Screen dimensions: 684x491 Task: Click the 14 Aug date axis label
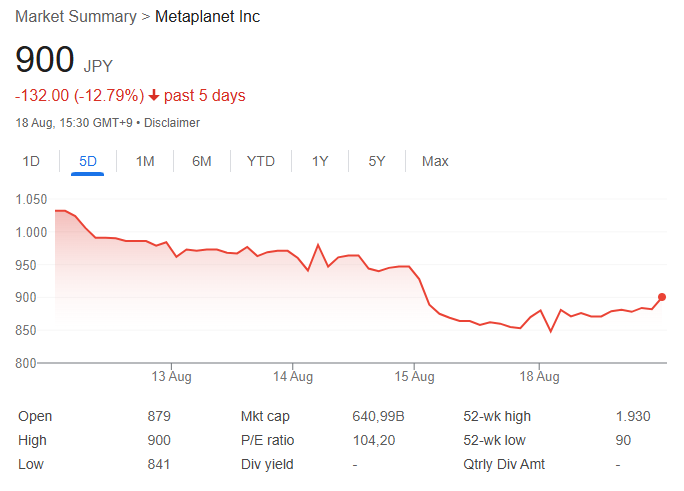pos(293,377)
